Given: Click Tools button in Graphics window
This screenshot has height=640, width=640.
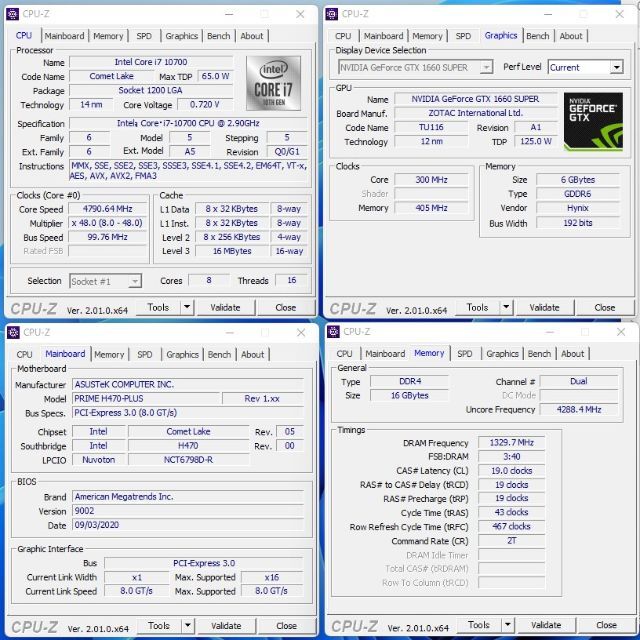Looking at the screenshot, I should [478, 307].
